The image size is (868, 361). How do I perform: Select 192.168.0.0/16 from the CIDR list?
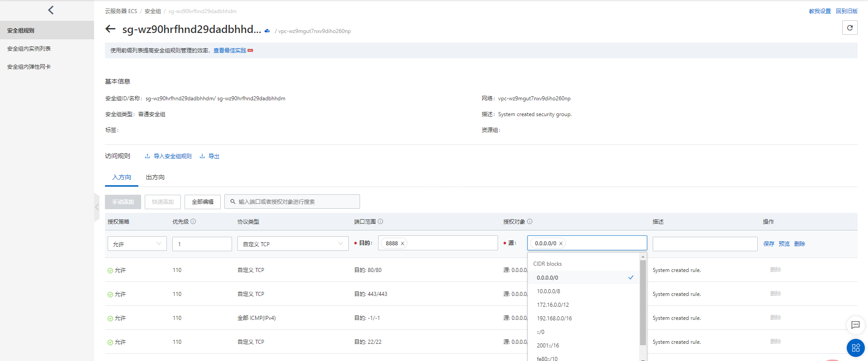(x=584, y=318)
